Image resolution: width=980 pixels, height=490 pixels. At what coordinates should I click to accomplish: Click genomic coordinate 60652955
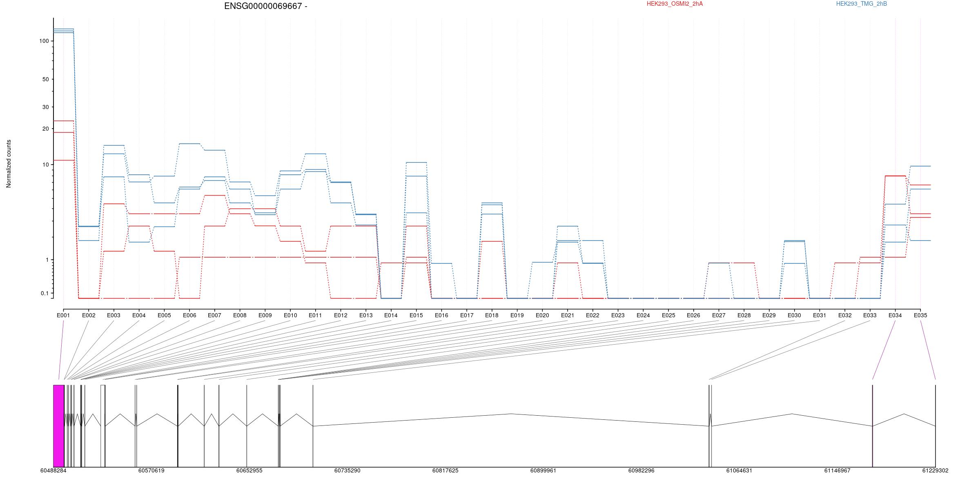coord(249,470)
